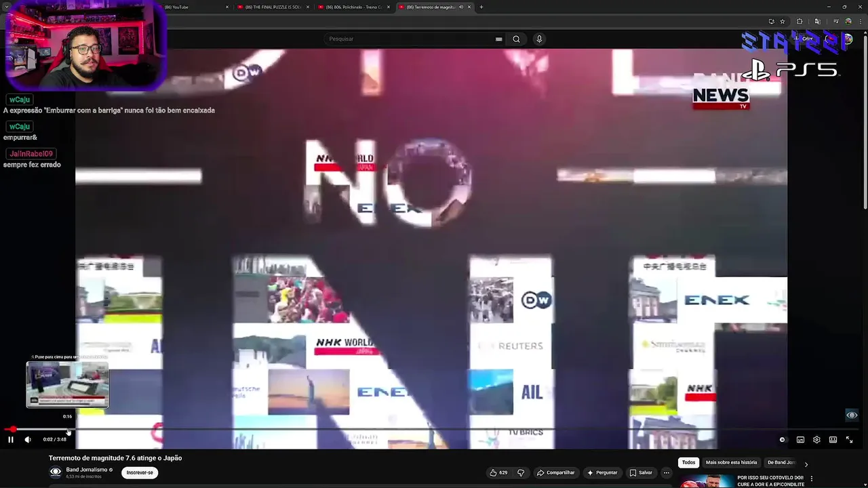Open Band Jornalismo channel name link
The width and height of the screenshot is (868, 488).
pos(87,470)
